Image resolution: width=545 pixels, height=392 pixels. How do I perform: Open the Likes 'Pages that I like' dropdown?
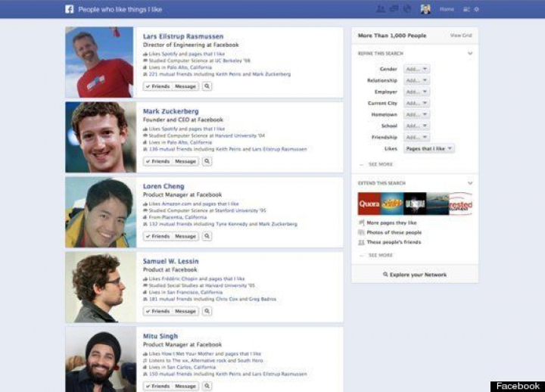(429, 148)
